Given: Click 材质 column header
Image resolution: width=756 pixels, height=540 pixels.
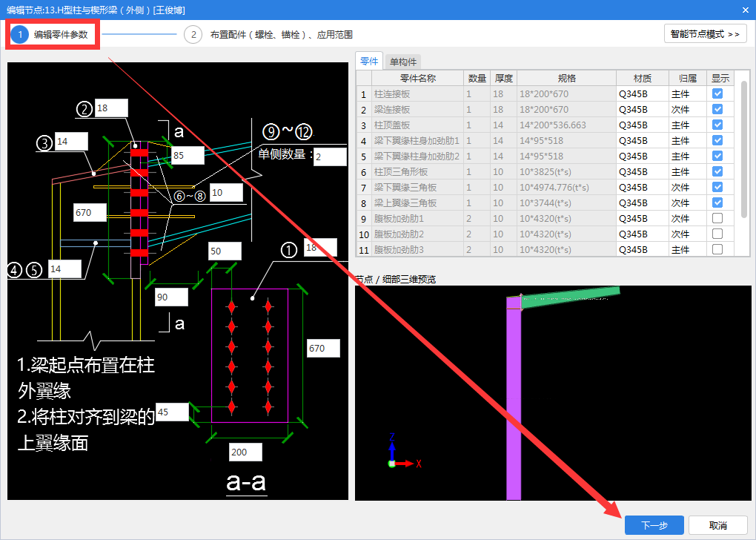Looking at the screenshot, I should click(642, 78).
